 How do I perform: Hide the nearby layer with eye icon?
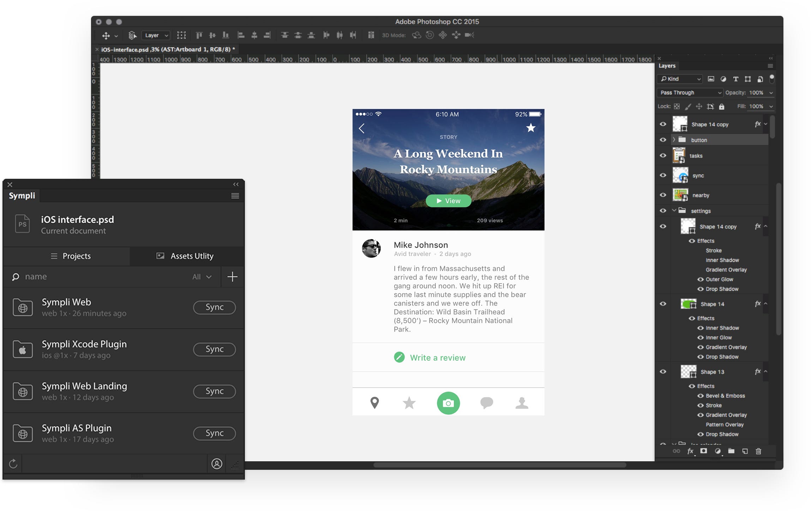click(663, 195)
